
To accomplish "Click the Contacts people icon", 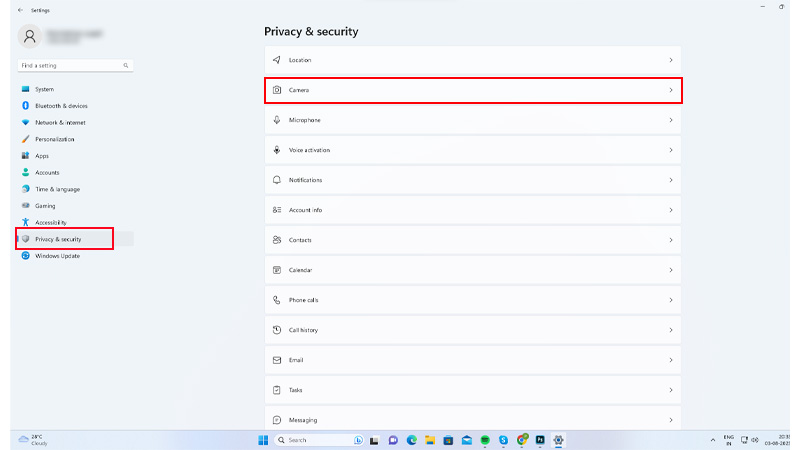I will click(x=277, y=240).
